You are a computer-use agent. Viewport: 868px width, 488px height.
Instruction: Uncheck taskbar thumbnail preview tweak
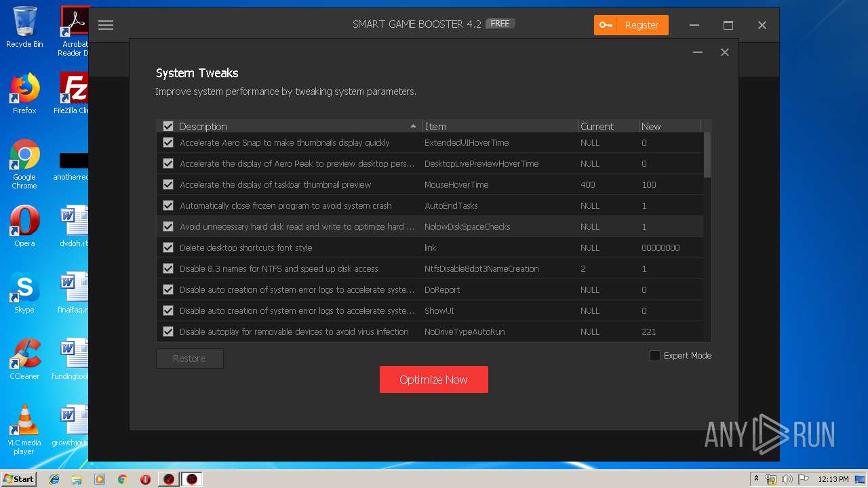tap(168, 185)
